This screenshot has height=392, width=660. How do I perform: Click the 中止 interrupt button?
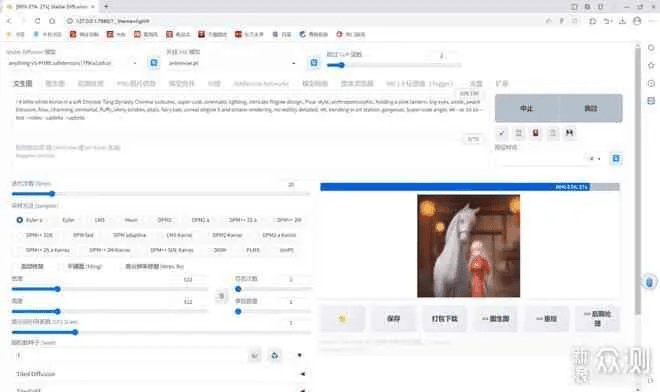pyautogui.click(x=527, y=108)
